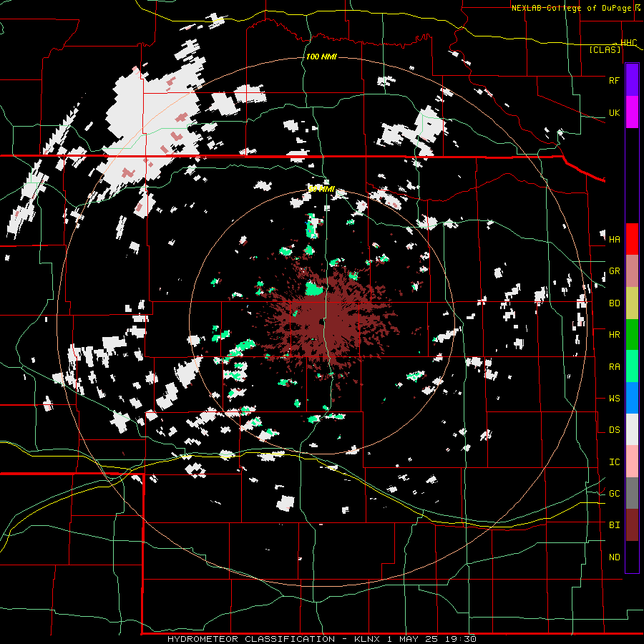This screenshot has width=644, height=644.
Task: Click the IC legend label
Action: point(614,462)
